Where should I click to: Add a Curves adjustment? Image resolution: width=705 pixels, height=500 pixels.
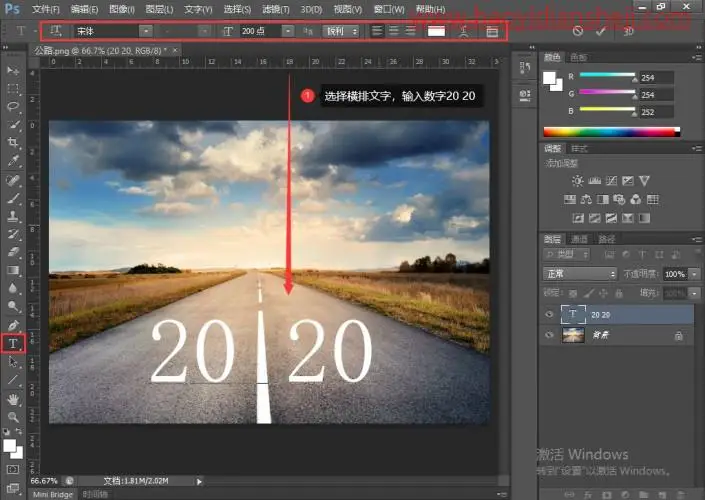click(x=611, y=181)
